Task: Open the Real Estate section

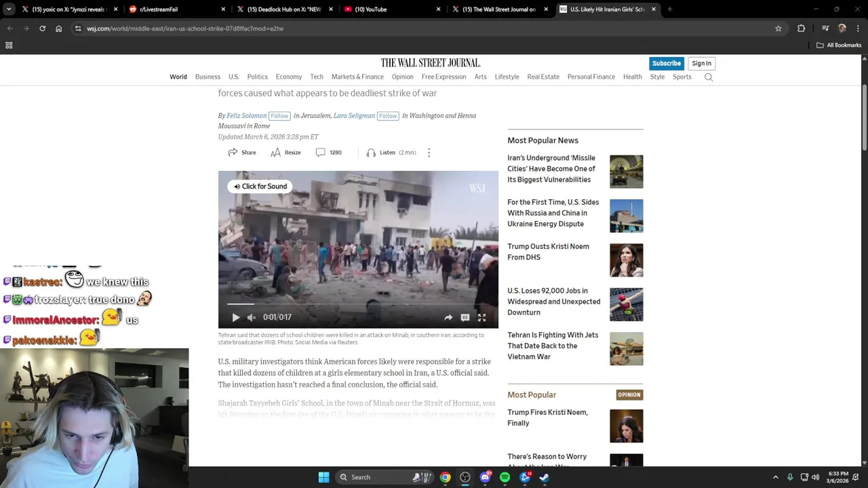Action: point(543,77)
